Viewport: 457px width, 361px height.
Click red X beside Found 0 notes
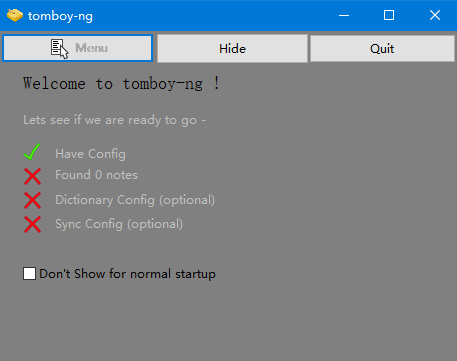(x=32, y=176)
